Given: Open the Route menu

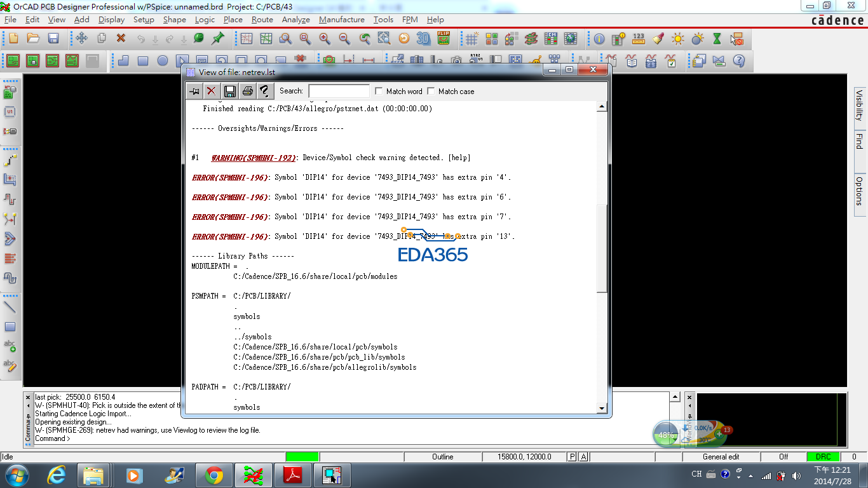Looking at the screenshot, I should coord(262,20).
